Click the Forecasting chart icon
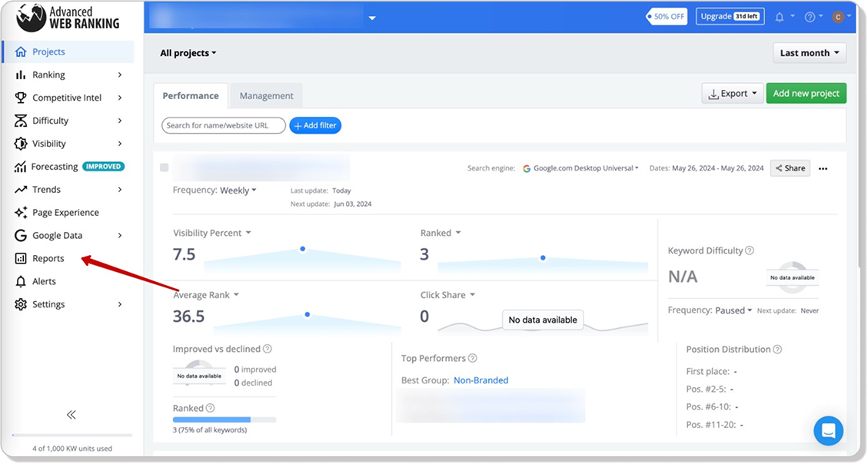The image size is (868, 464). pos(21,167)
